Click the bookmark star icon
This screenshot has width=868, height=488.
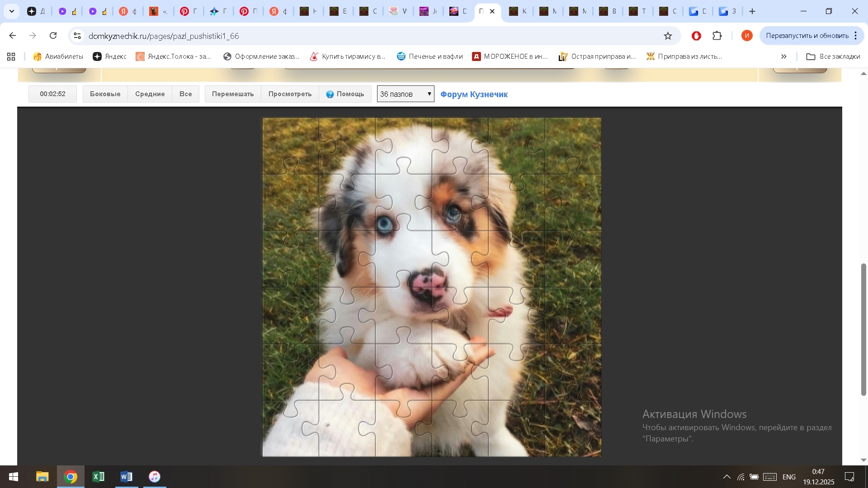[x=668, y=36]
